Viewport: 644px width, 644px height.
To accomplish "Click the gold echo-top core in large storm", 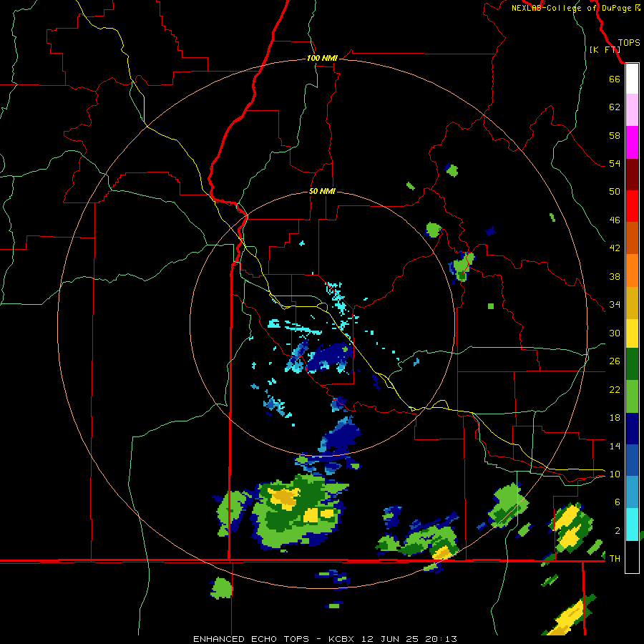I will point(284,498).
